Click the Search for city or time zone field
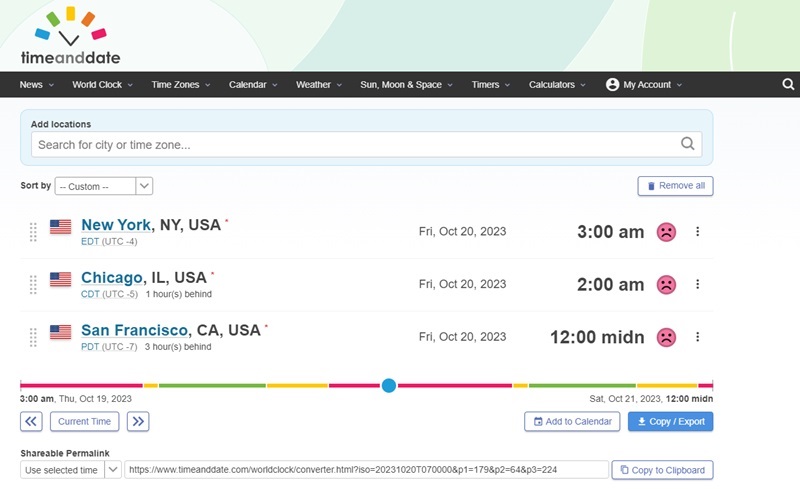 point(355,144)
